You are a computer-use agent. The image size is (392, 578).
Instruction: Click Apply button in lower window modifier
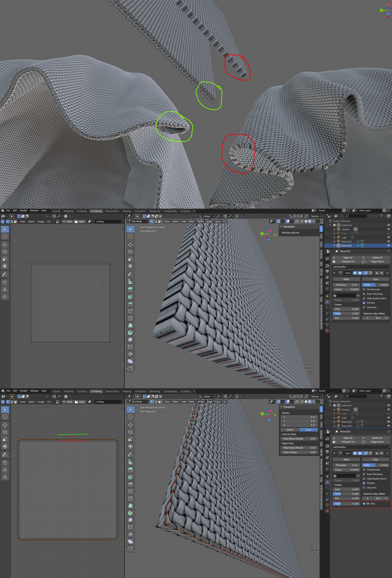tap(346, 459)
